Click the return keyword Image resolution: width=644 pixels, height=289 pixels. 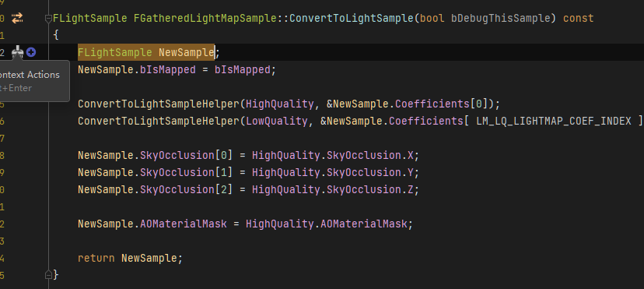96,258
